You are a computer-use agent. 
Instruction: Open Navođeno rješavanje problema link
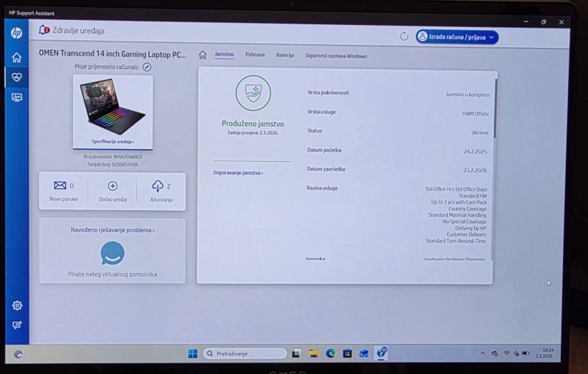113,230
